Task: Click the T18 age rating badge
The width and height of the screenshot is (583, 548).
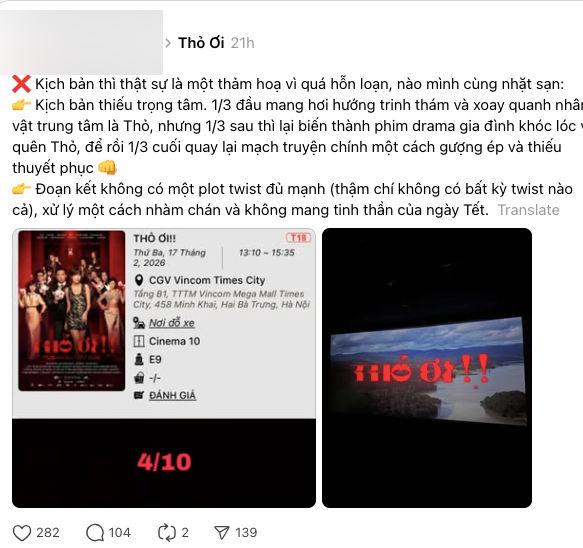Action: tap(299, 238)
